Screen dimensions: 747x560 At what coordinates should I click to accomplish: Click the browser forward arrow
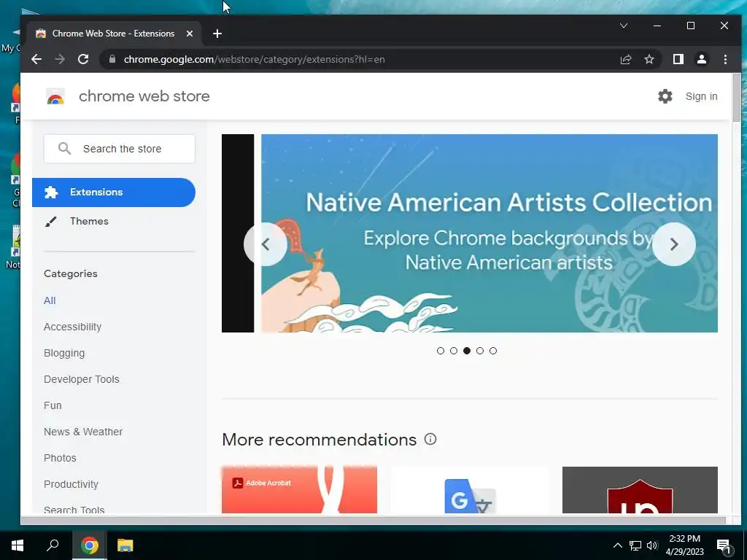(60, 59)
